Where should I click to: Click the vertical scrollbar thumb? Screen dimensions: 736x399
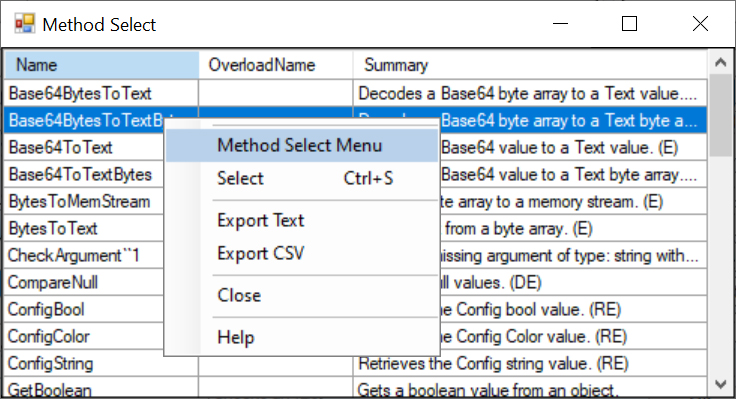[x=721, y=115]
